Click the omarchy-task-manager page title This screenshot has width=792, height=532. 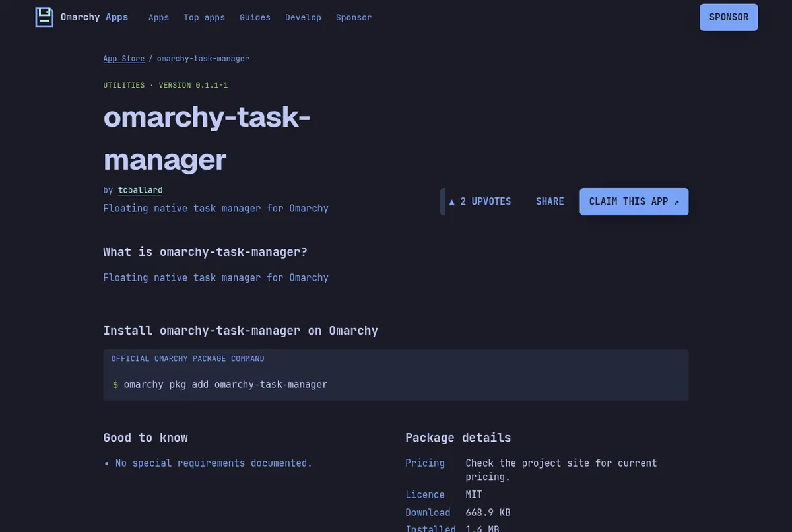[x=207, y=138]
